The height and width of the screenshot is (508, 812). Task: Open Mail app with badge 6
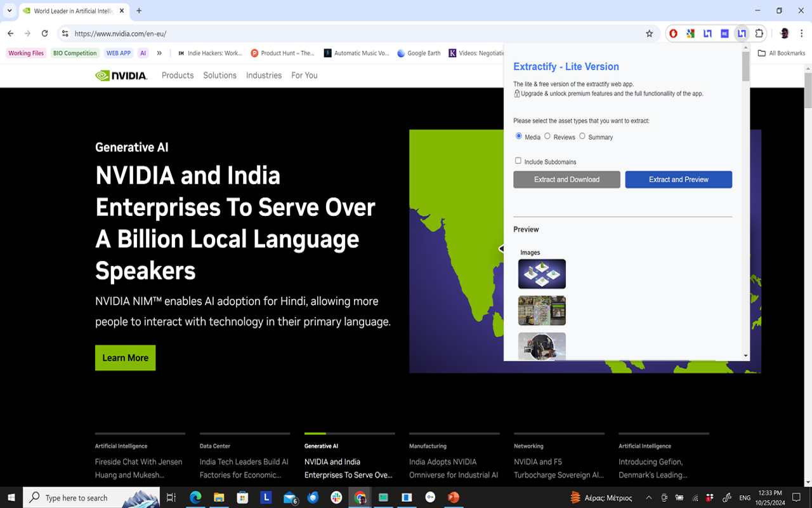(x=290, y=498)
